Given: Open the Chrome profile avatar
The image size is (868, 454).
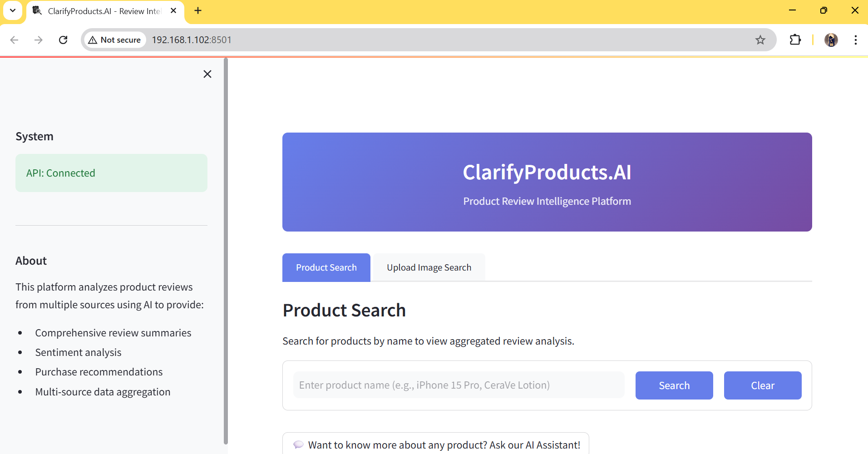Looking at the screenshot, I should (x=831, y=40).
